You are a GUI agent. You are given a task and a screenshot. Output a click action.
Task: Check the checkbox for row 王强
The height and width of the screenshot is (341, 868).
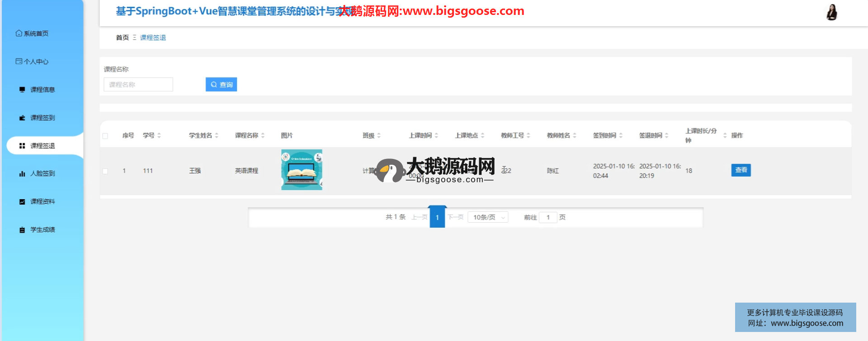coord(105,171)
